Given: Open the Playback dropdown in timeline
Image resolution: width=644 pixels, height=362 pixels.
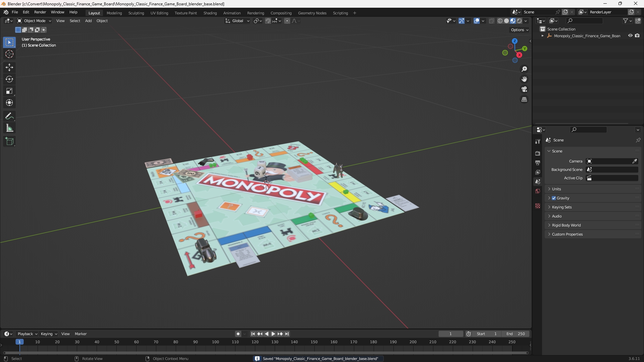Looking at the screenshot, I should [x=28, y=334].
